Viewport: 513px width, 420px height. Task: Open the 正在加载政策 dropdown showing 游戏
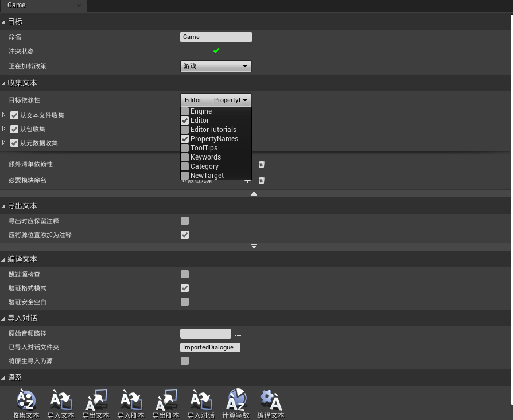pyautogui.click(x=216, y=67)
